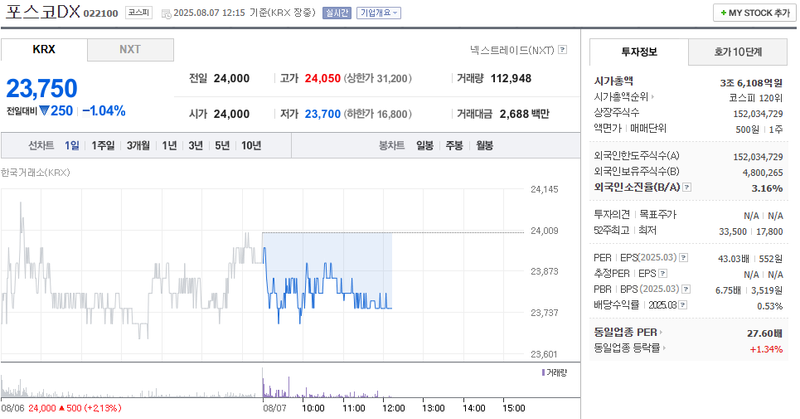Viewport: 800px width, 419px height.
Task: Switch to the KRX tab
Action: point(44,50)
